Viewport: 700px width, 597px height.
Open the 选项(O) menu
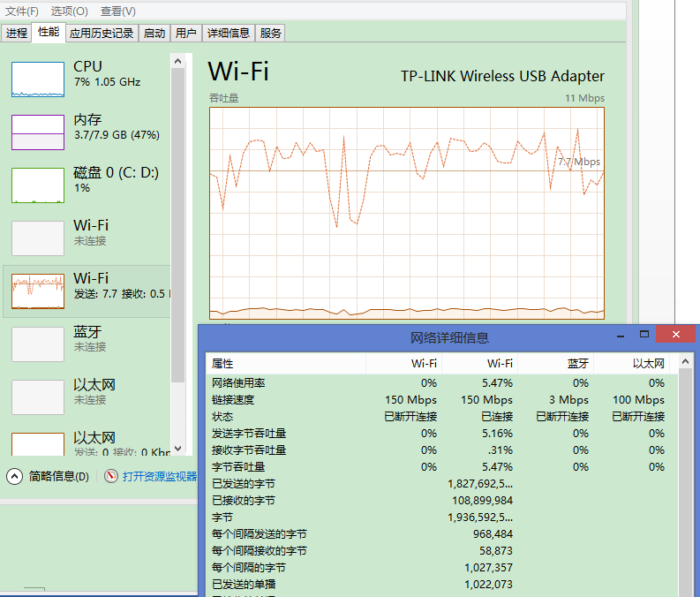pos(69,11)
